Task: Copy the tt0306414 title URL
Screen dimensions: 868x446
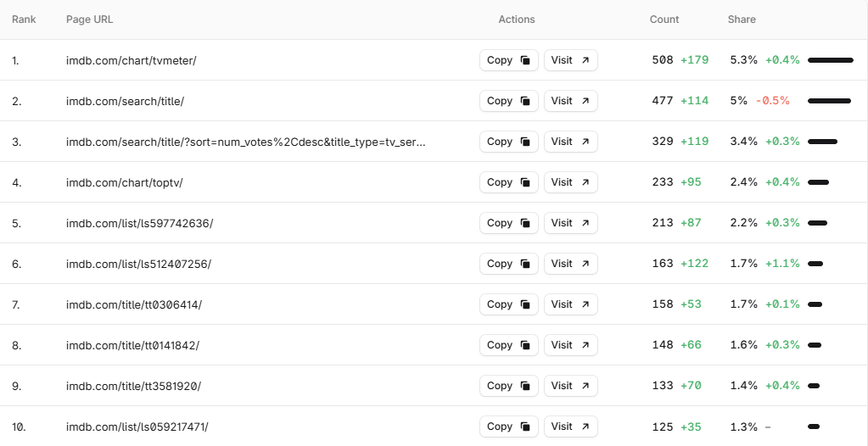Action: click(509, 304)
